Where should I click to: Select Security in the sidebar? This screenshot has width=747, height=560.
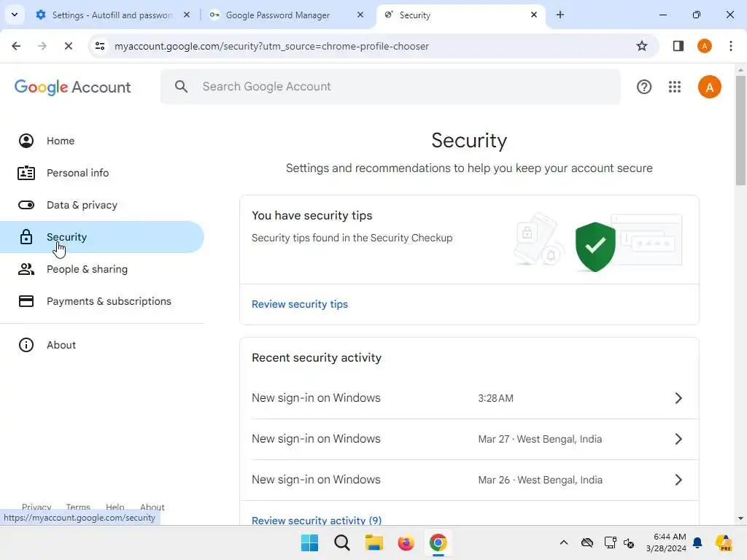pyautogui.click(x=102, y=237)
